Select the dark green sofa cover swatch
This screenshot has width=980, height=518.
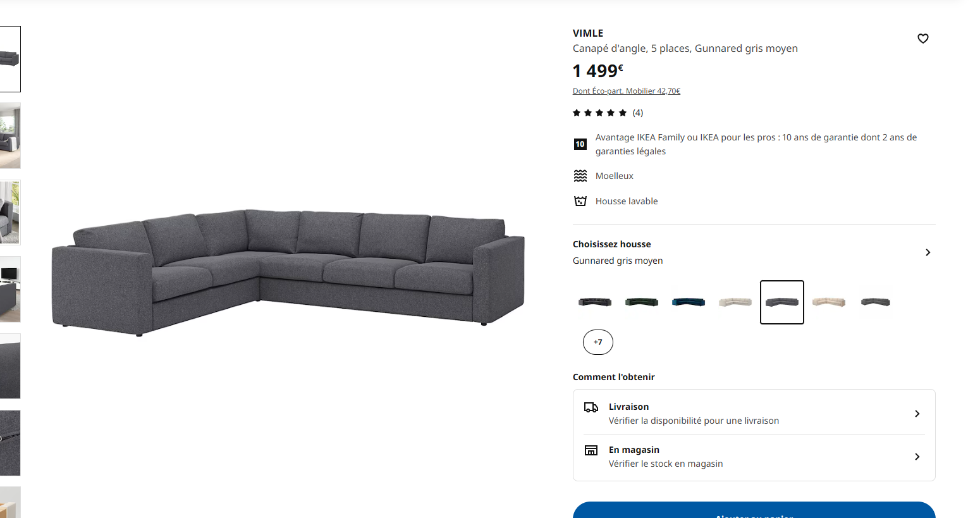(642, 302)
